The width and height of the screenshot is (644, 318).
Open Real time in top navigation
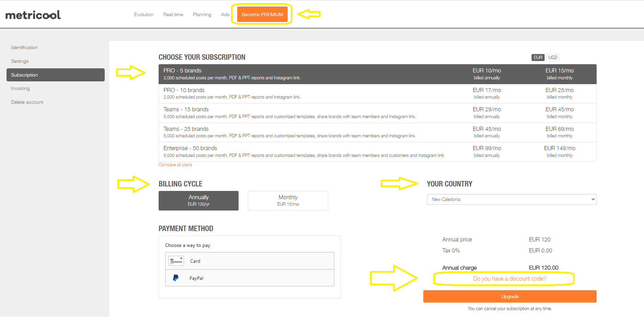[173, 14]
